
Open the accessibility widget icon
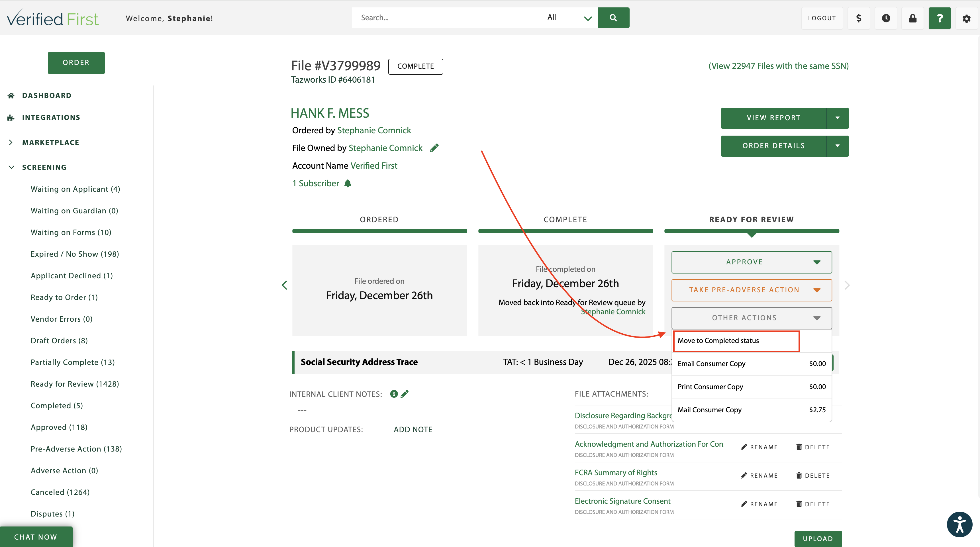(959, 524)
